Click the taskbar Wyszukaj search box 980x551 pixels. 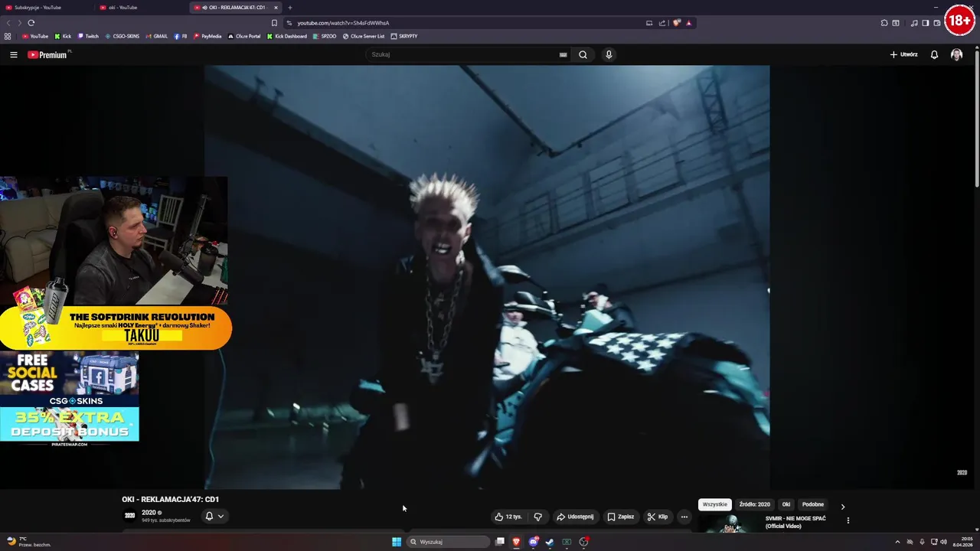tap(448, 542)
